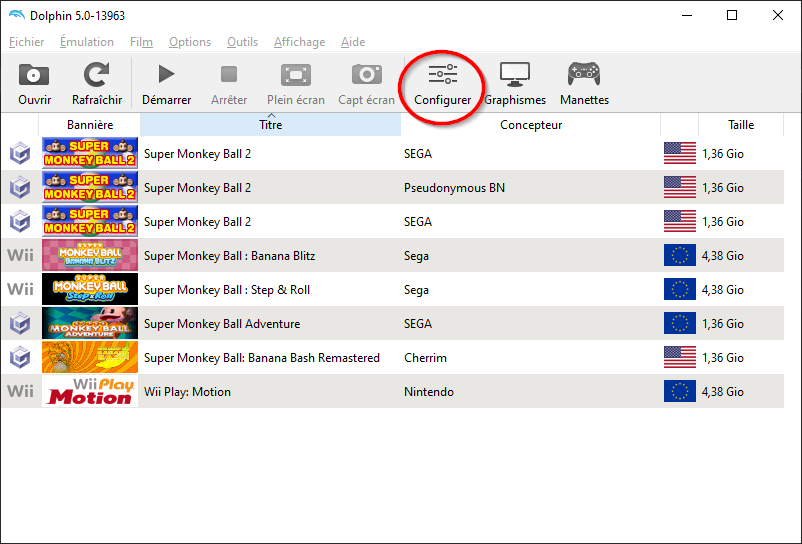
Task: Click Wii Play Motion banner thumbnail
Action: (x=90, y=392)
